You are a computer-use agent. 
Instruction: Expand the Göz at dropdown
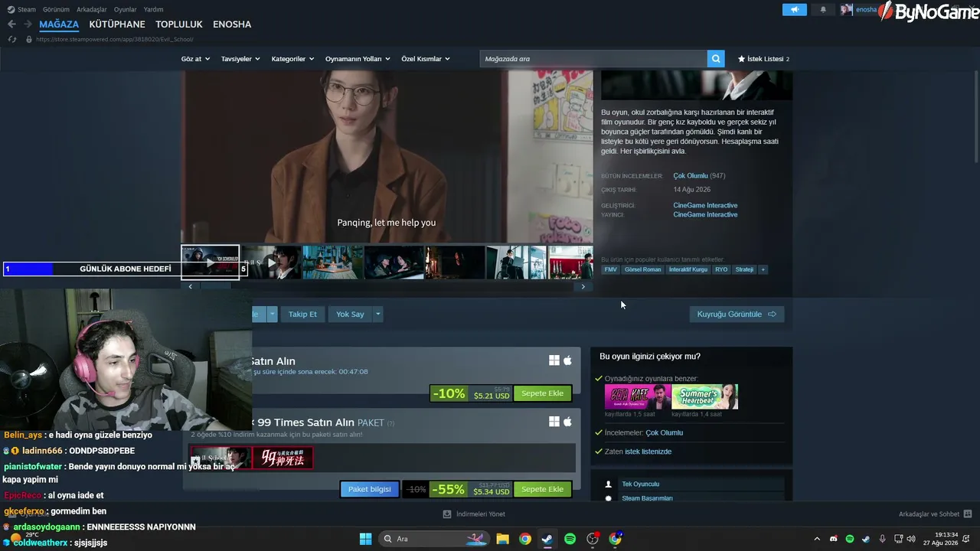195,59
